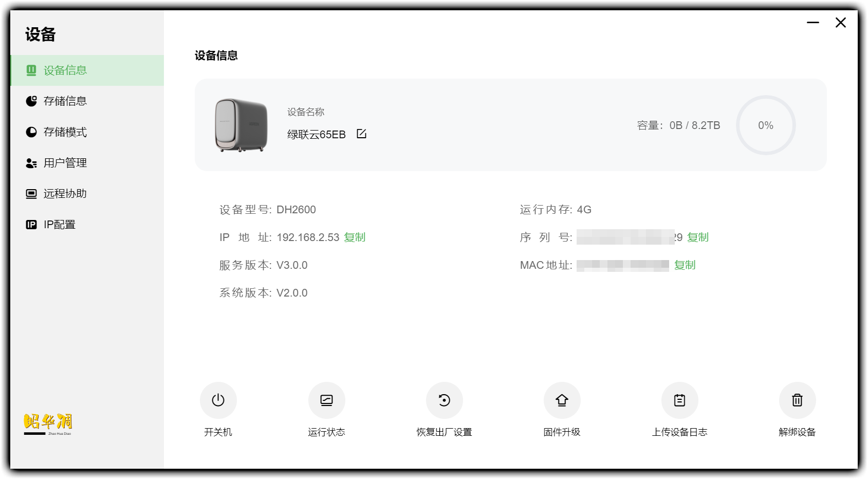Open 用户管理 user management

click(x=65, y=162)
